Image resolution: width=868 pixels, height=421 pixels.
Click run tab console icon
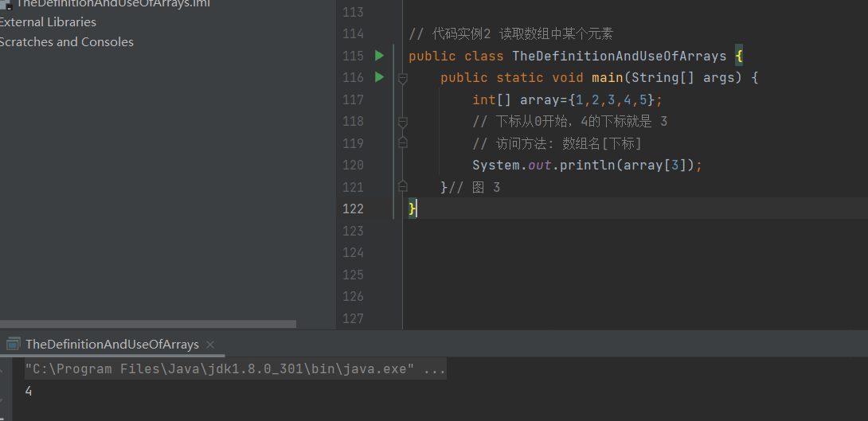click(14, 344)
